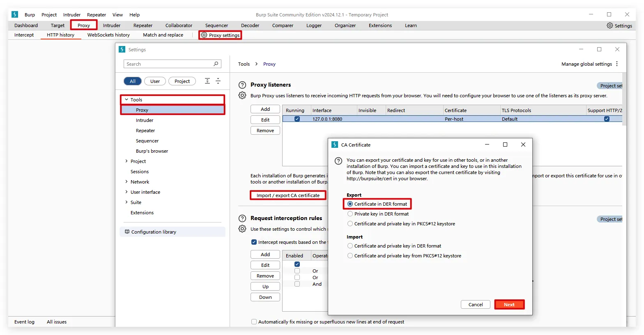Viewport: 644px width, 335px height.
Task: Click Next in CA Certificate dialog
Action: point(509,305)
